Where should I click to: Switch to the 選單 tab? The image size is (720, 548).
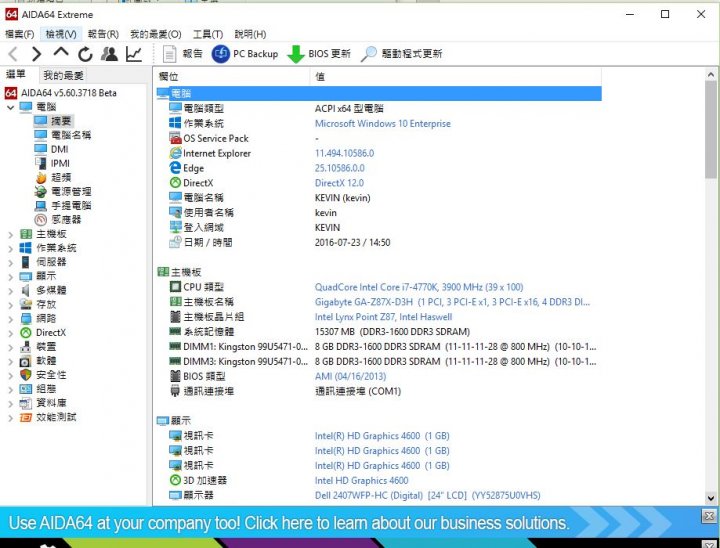17,74
